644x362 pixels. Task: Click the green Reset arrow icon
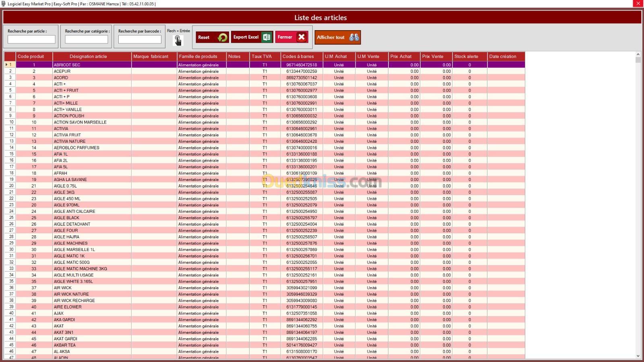coord(222,37)
